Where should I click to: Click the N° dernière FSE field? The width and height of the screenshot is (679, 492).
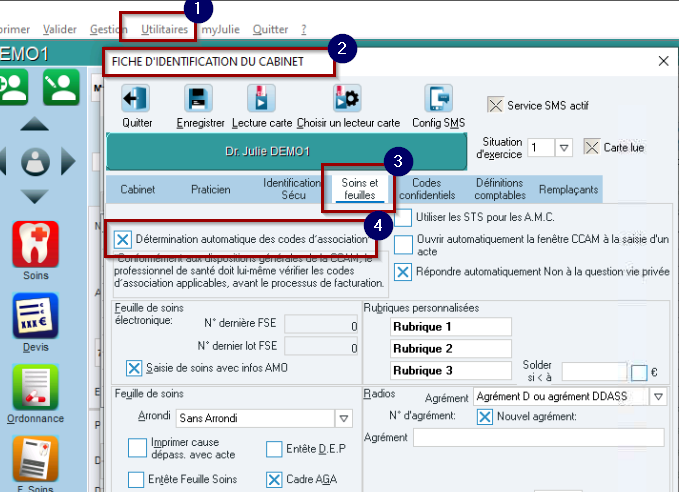(321, 324)
